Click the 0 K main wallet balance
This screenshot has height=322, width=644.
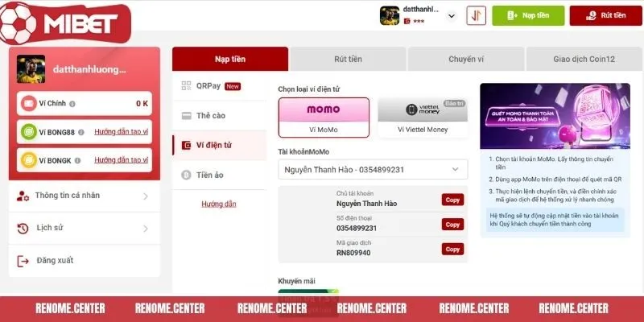point(142,104)
